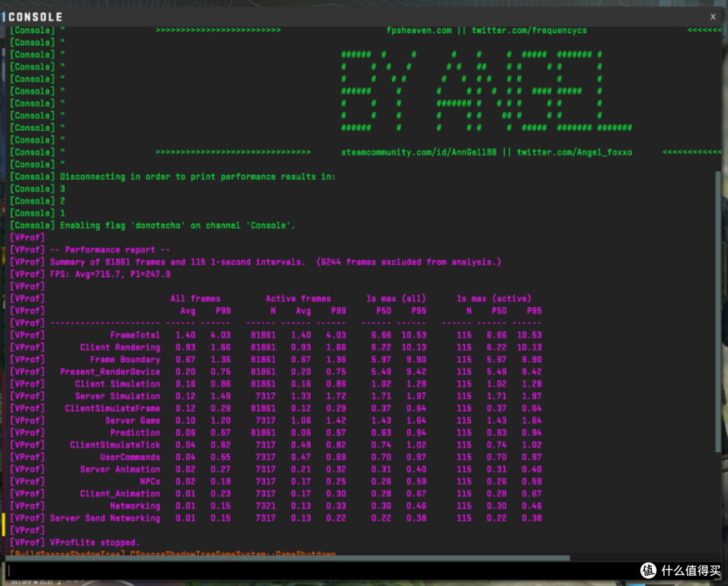Select the Client_Animation row label

pos(120,494)
